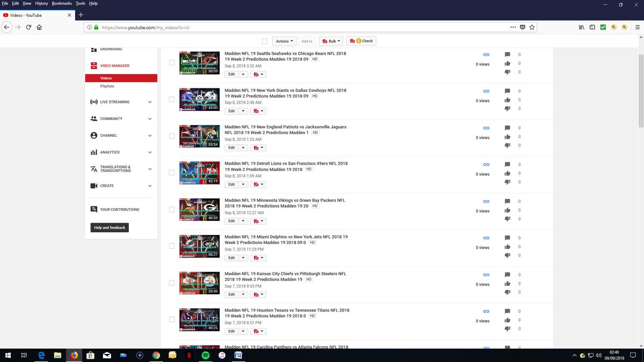Select the Playlists sidebar item

107,86
